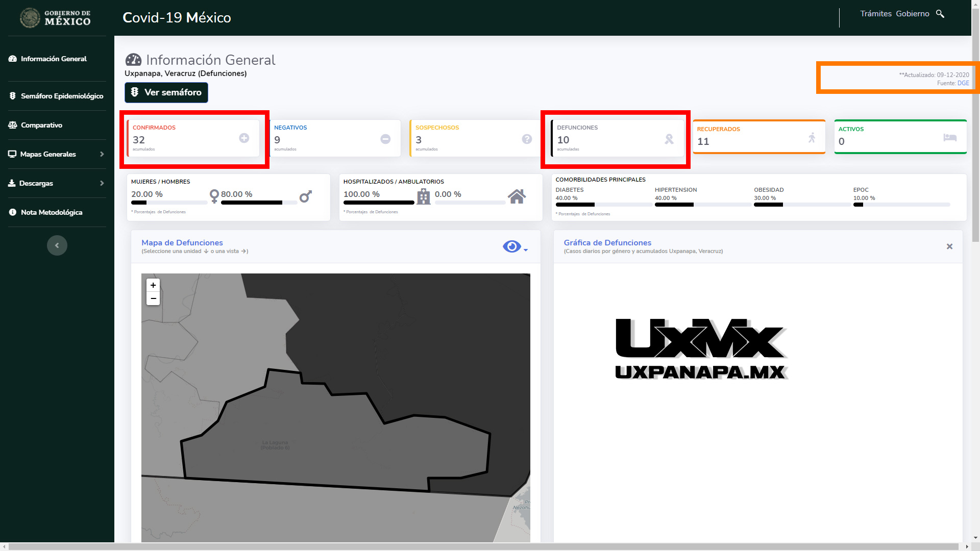
Task: Zoom out the map with minus button
Action: coord(153,298)
